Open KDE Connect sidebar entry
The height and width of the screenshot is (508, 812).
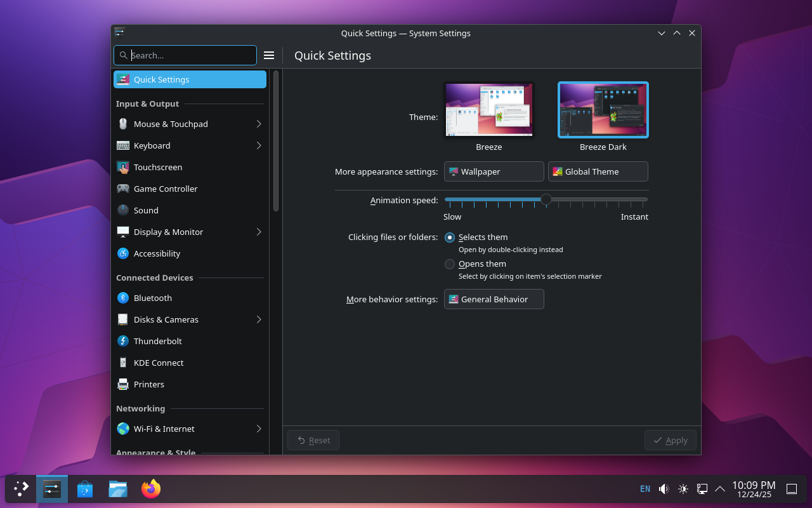(x=159, y=363)
